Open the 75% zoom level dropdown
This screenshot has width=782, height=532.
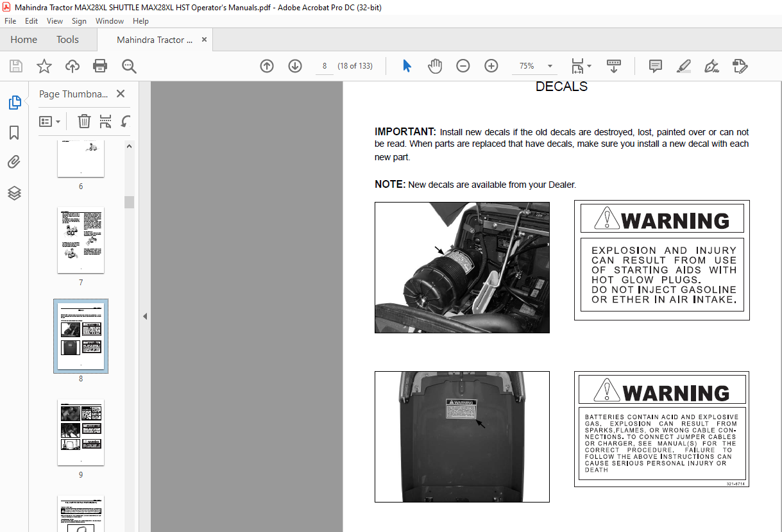pos(550,66)
